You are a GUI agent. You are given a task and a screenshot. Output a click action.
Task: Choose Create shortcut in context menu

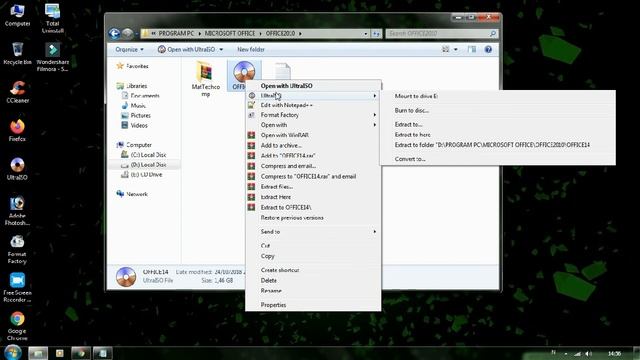point(313,270)
